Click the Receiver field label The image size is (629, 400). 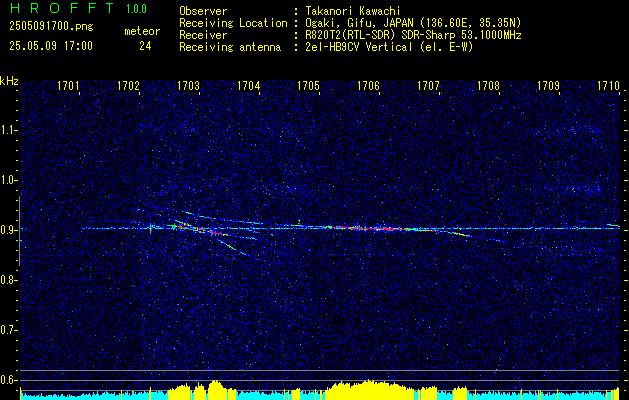(x=203, y=35)
